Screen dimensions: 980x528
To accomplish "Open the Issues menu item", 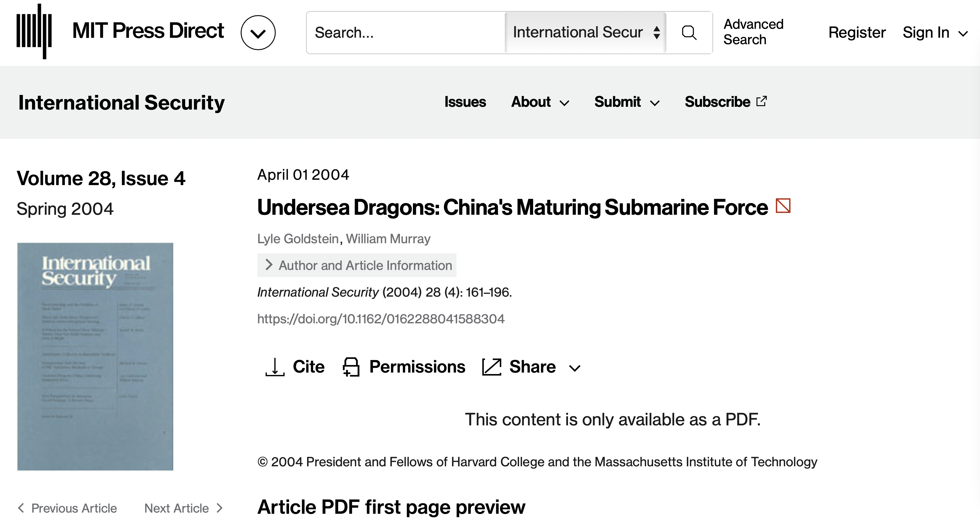I will (x=465, y=102).
